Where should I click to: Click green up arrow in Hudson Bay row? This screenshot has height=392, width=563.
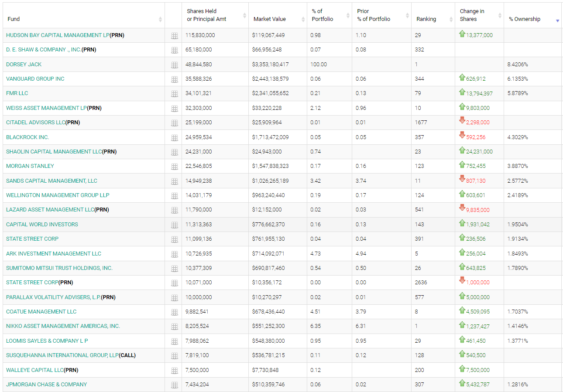tap(462, 34)
